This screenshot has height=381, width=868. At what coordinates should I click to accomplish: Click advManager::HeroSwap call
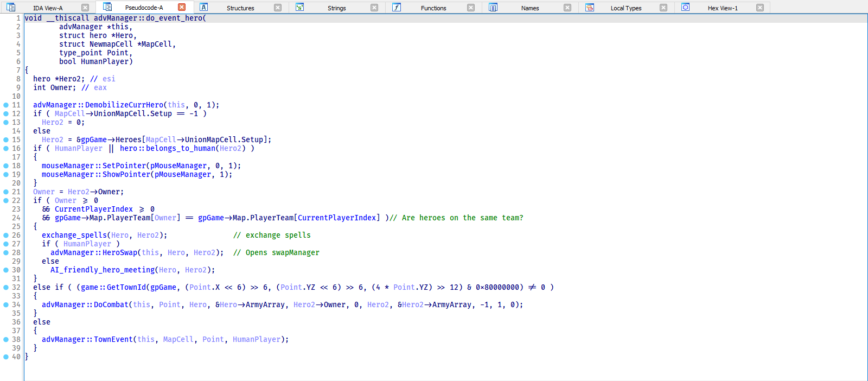[x=94, y=252]
